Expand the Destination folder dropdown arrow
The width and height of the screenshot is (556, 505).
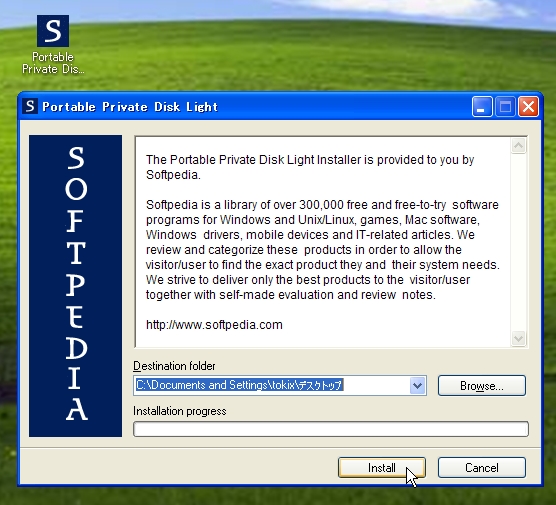click(x=417, y=385)
